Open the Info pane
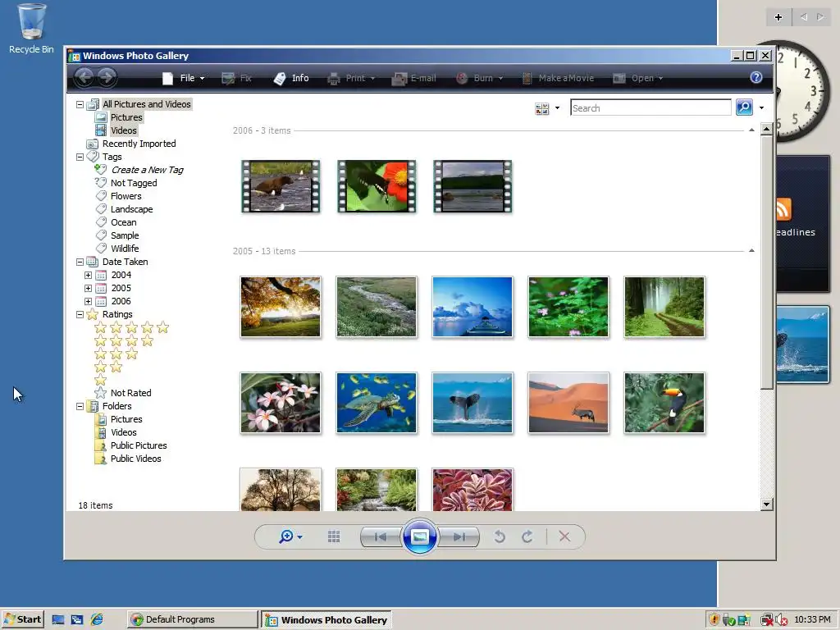Image resolution: width=840 pixels, height=630 pixels. tap(291, 78)
